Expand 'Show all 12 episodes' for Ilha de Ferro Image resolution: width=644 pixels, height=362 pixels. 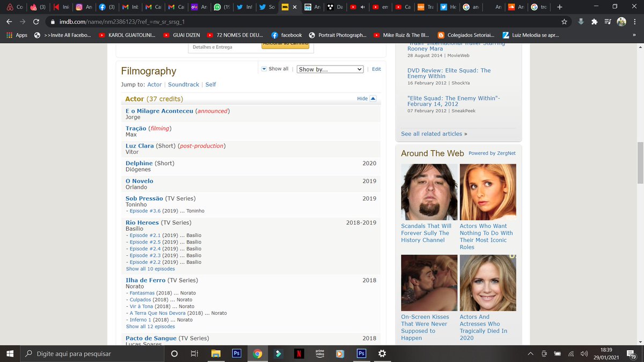tap(150, 327)
